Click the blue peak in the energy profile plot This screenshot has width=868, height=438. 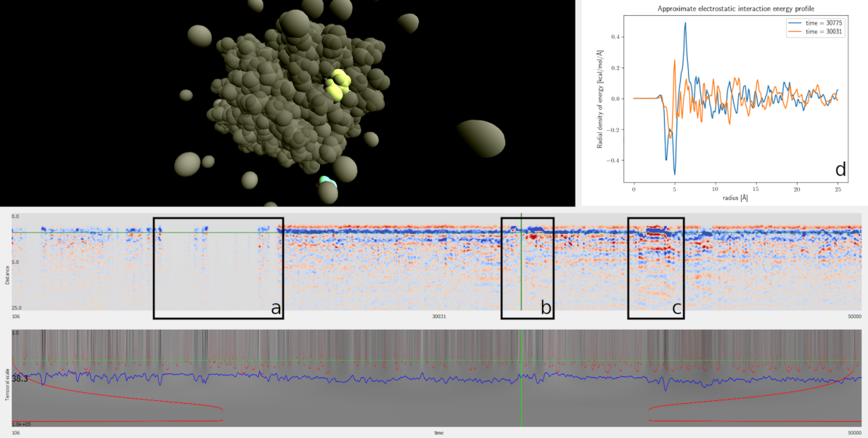click(684, 25)
